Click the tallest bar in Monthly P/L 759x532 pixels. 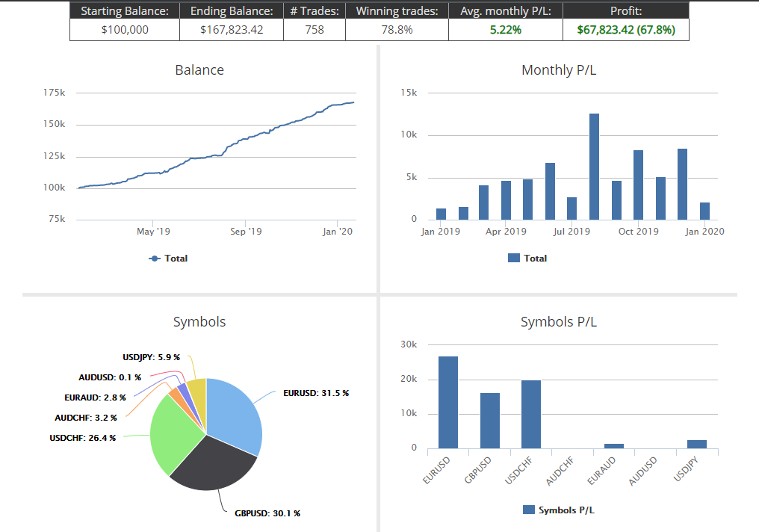(594, 164)
